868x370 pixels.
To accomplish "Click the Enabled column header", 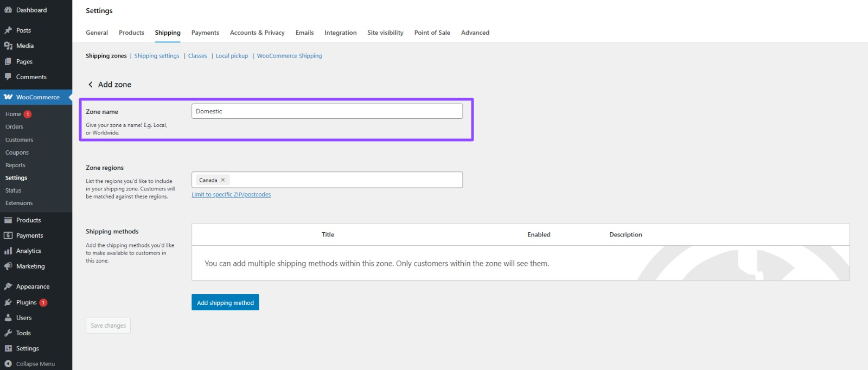I will click(539, 235).
